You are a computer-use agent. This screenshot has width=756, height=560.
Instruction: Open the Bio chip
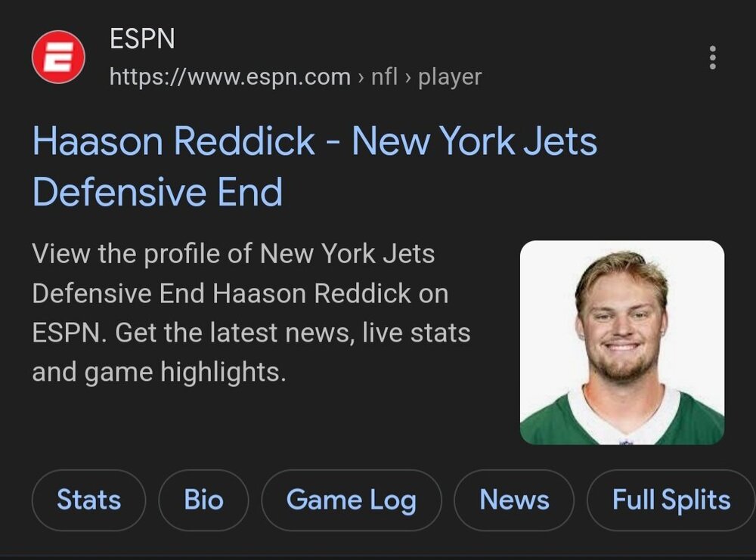203,500
